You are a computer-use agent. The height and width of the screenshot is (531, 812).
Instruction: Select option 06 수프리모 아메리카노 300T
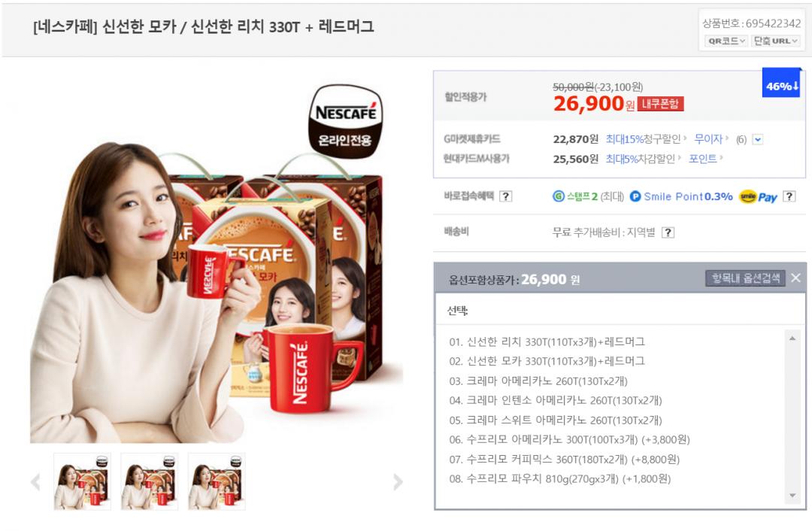pos(569,440)
